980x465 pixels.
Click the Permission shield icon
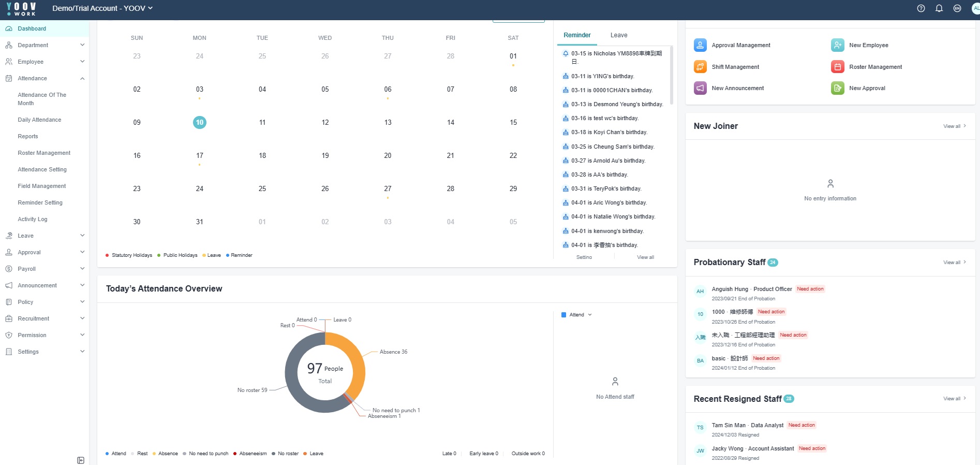click(9, 335)
